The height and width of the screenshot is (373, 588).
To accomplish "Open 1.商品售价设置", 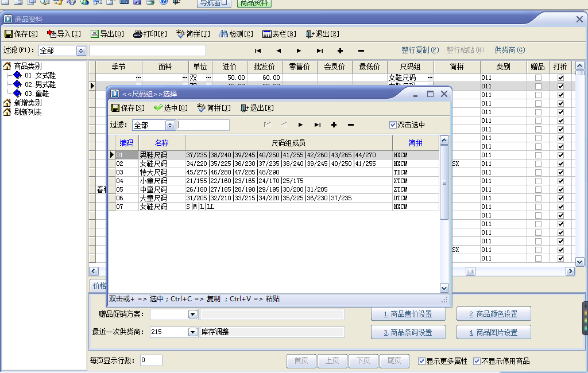I will [x=408, y=314].
